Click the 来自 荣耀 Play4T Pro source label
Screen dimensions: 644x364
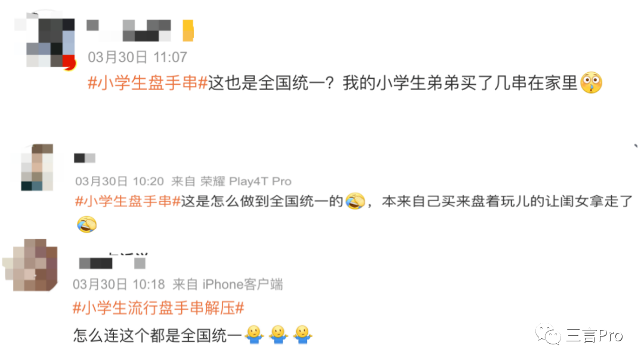click(231, 181)
